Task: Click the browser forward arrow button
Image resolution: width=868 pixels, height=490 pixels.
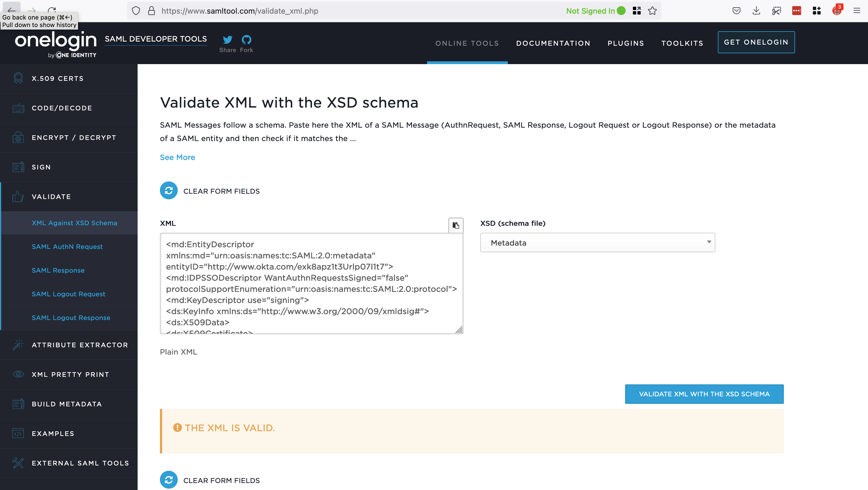Action: [x=31, y=11]
